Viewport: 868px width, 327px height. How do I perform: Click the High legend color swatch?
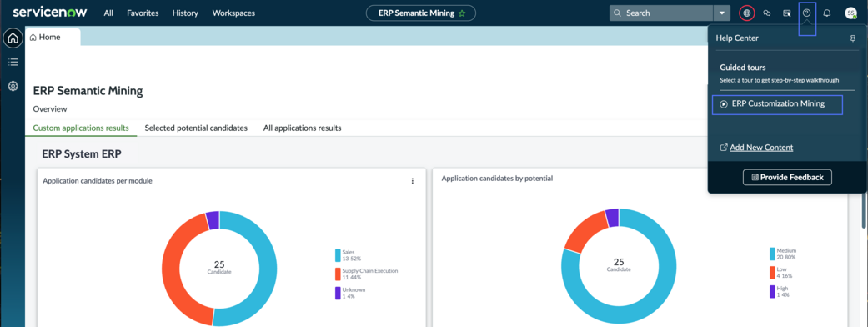[x=772, y=291]
